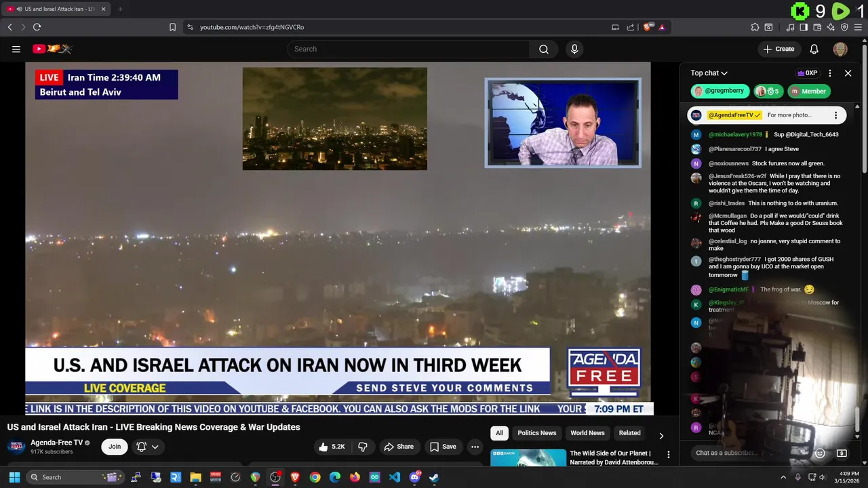
Task: Launch Firefox from taskbar
Action: click(355, 477)
